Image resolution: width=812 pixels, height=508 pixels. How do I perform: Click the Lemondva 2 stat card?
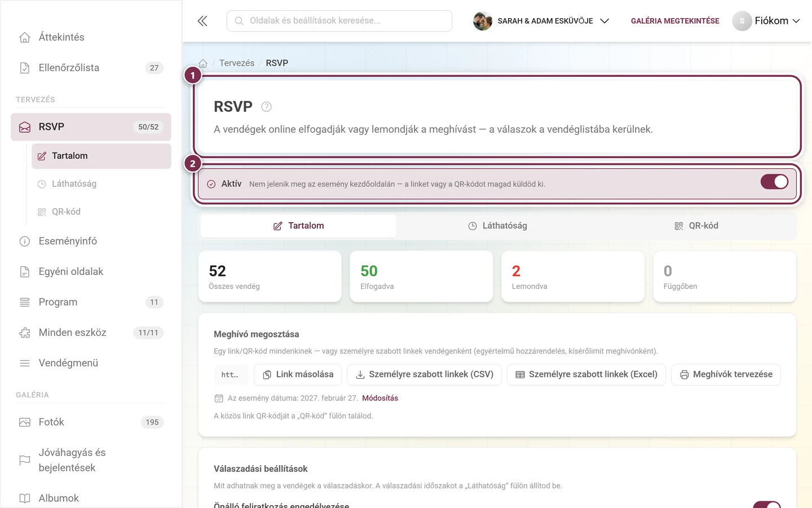pos(573,277)
